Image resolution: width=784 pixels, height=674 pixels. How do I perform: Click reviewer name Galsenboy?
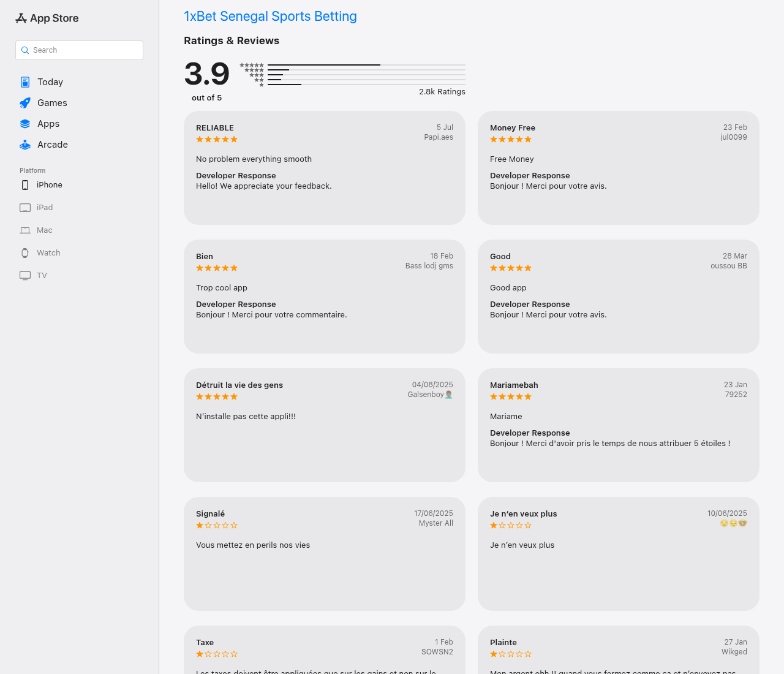click(x=430, y=395)
